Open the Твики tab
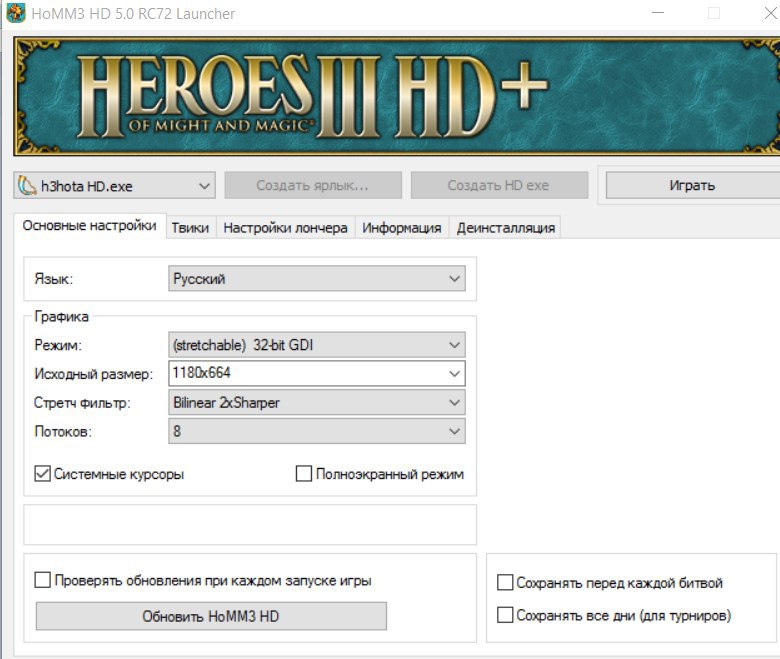The image size is (780, 659). pos(191,228)
